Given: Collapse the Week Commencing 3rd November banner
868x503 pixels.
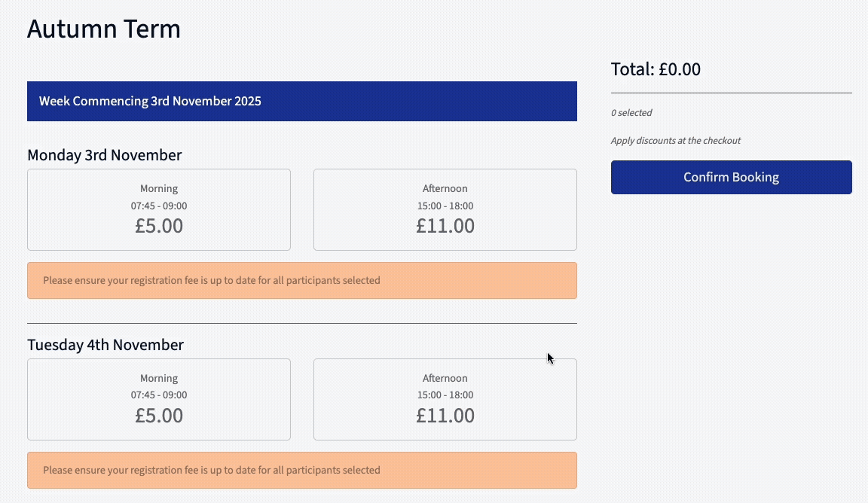Looking at the screenshot, I should pos(301,101).
